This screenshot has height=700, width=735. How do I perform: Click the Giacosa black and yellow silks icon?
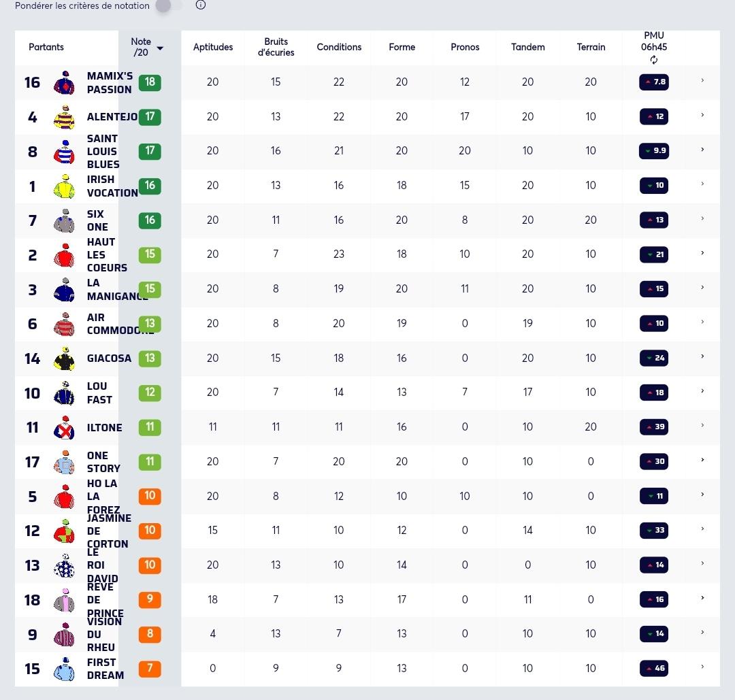coord(64,359)
